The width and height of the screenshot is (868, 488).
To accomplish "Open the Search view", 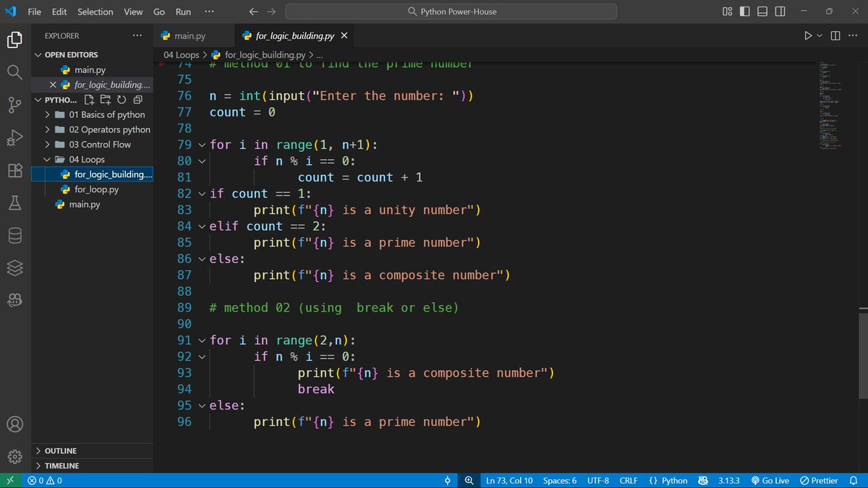I will point(14,72).
